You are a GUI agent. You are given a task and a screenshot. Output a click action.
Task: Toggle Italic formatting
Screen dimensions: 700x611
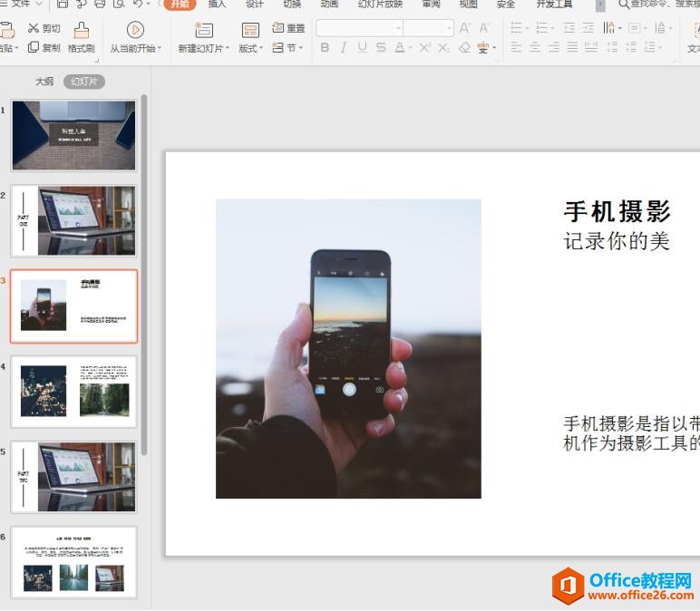point(344,47)
